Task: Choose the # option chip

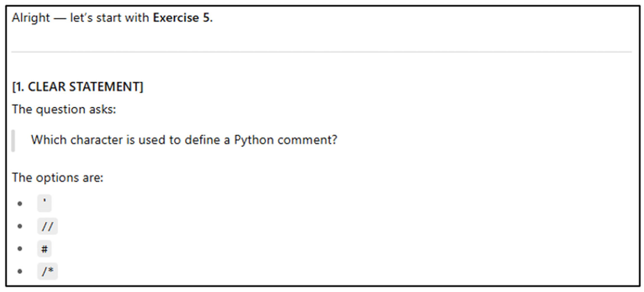Action: coord(44,249)
